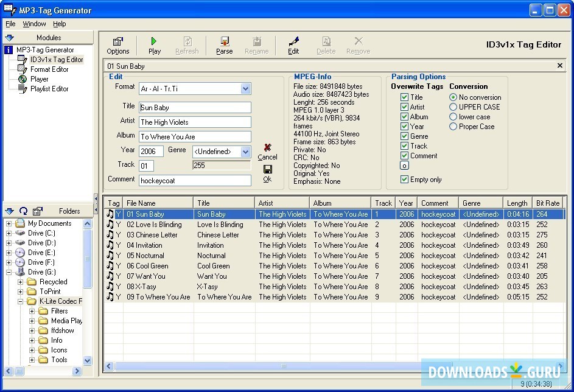Click the Remove tag icon
This screenshot has height=392, width=574.
click(358, 44)
